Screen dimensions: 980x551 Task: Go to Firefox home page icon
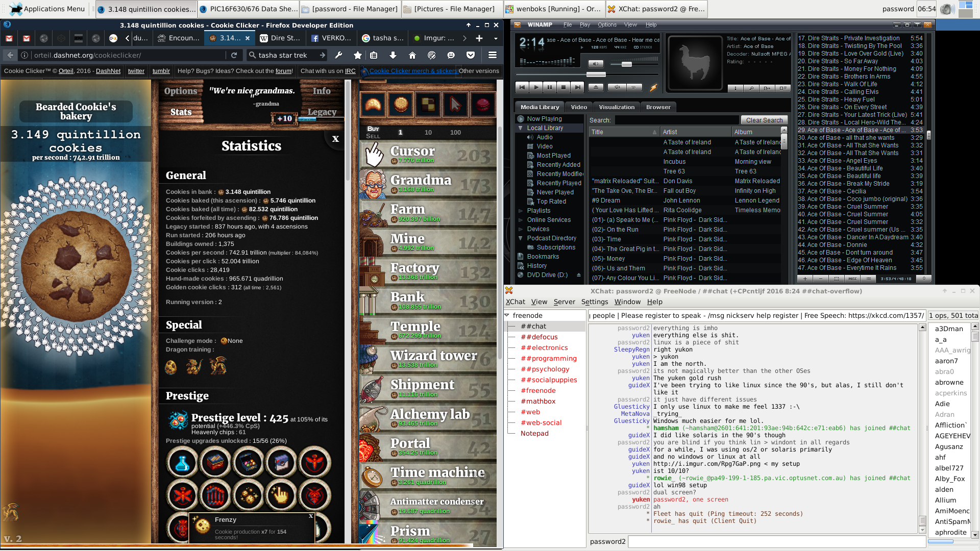(x=412, y=55)
